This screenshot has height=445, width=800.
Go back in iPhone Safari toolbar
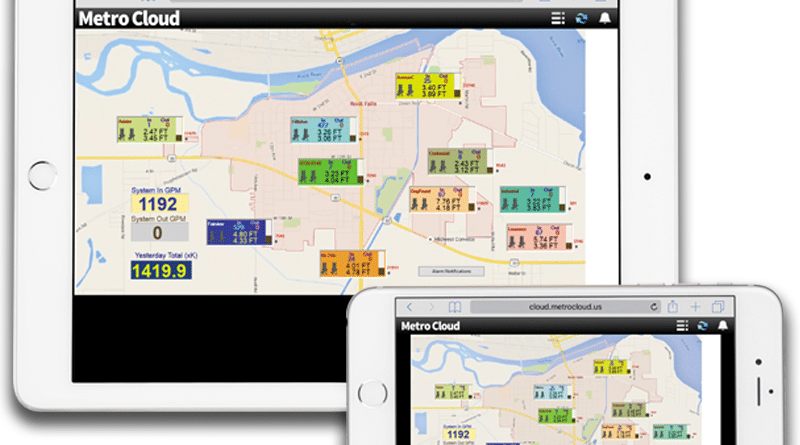pos(409,307)
